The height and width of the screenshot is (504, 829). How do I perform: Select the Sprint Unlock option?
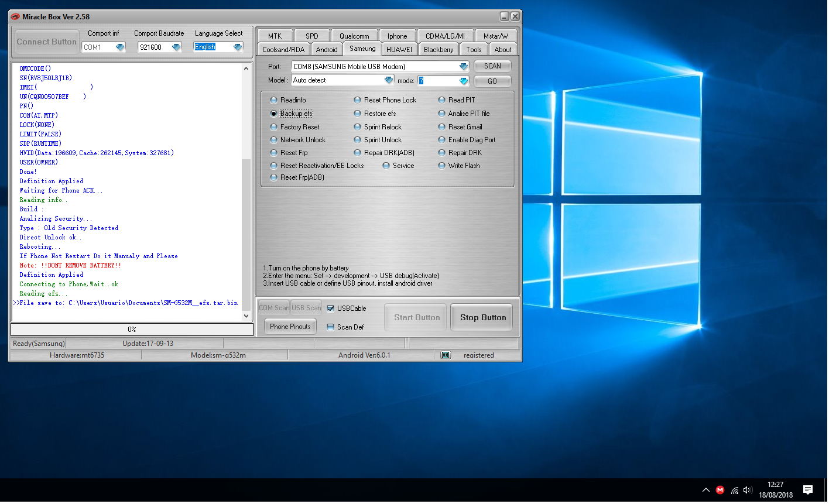[378, 140]
